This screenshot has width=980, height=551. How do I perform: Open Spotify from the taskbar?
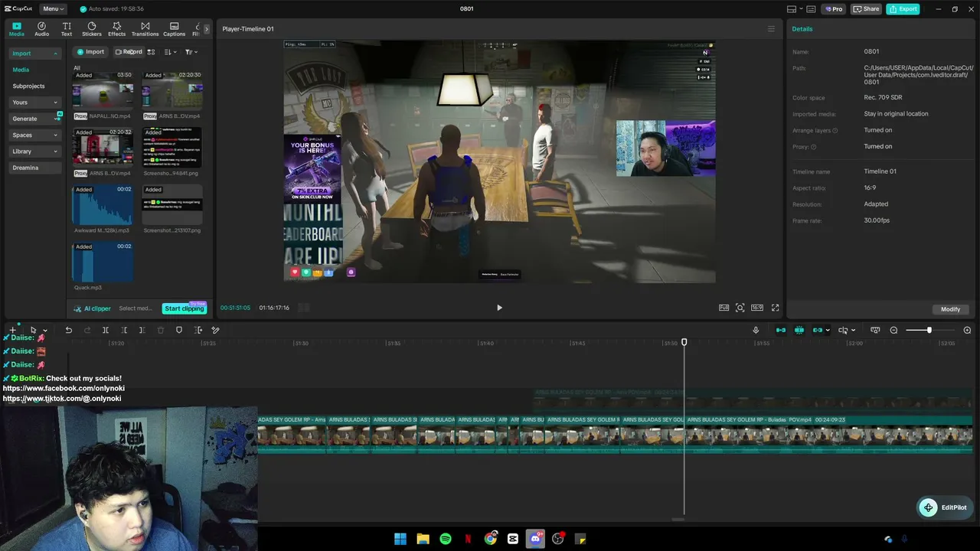point(446,539)
